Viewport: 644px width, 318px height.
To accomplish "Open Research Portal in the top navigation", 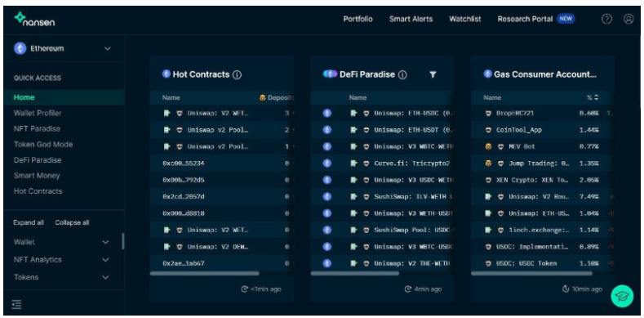I will pos(525,19).
